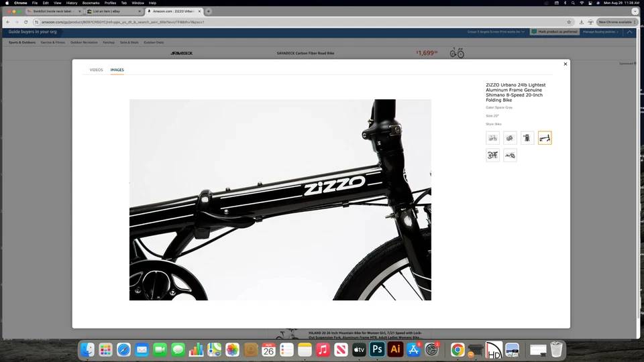Open Mail from the dock
Image resolution: width=644 pixels, height=362 pixels.
142,350
